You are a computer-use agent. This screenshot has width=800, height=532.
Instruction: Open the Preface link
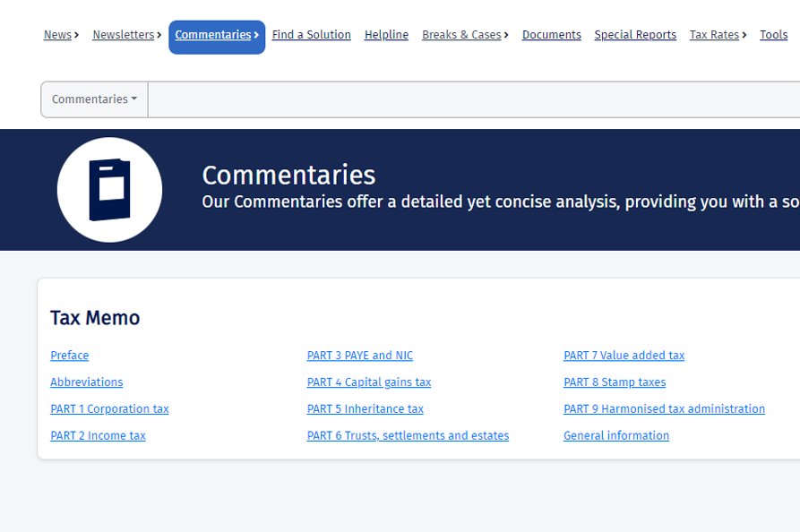point(70,356)
